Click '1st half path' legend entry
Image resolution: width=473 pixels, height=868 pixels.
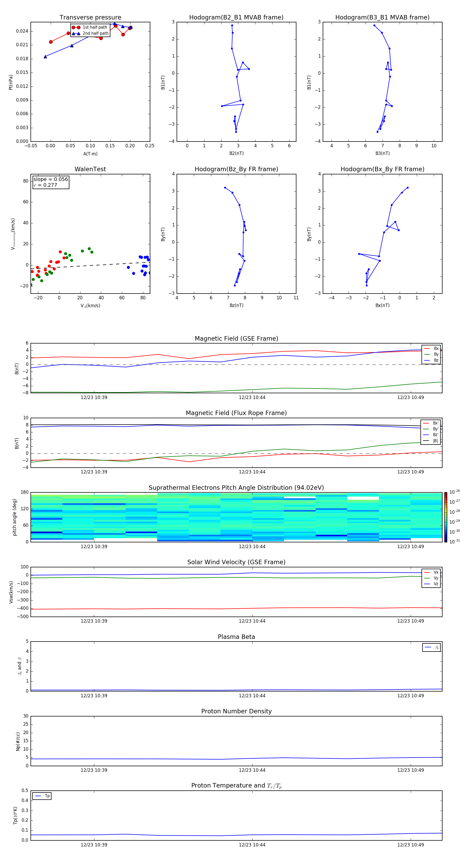point(90,27)
